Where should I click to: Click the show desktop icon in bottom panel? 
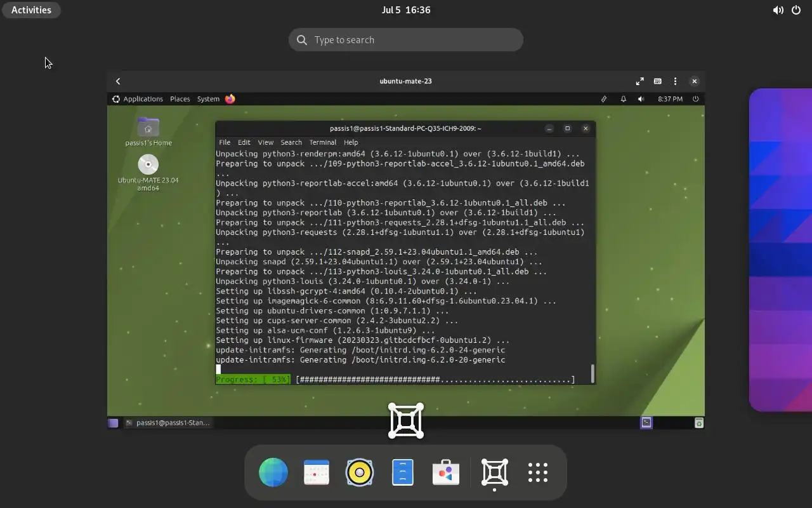113,423
